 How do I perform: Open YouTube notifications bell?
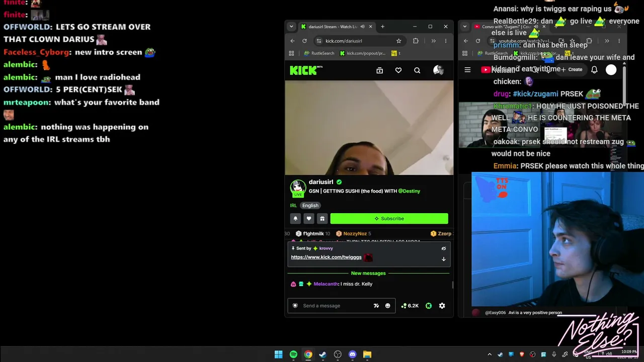(x=594, y=70)
